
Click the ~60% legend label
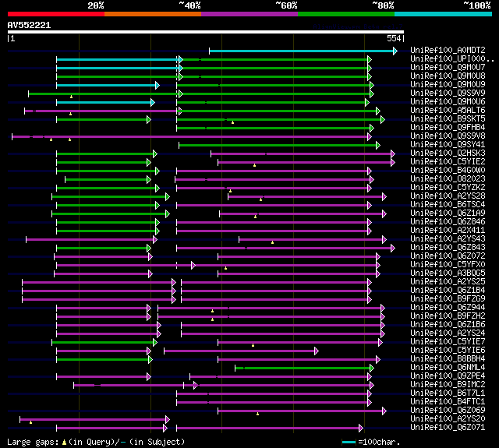coord(286,5)
